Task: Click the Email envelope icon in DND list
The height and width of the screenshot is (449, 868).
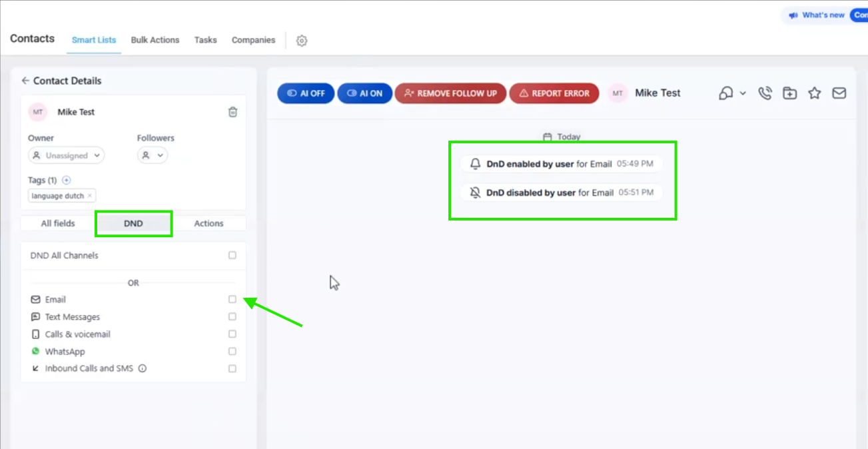Action: point(35,300)
